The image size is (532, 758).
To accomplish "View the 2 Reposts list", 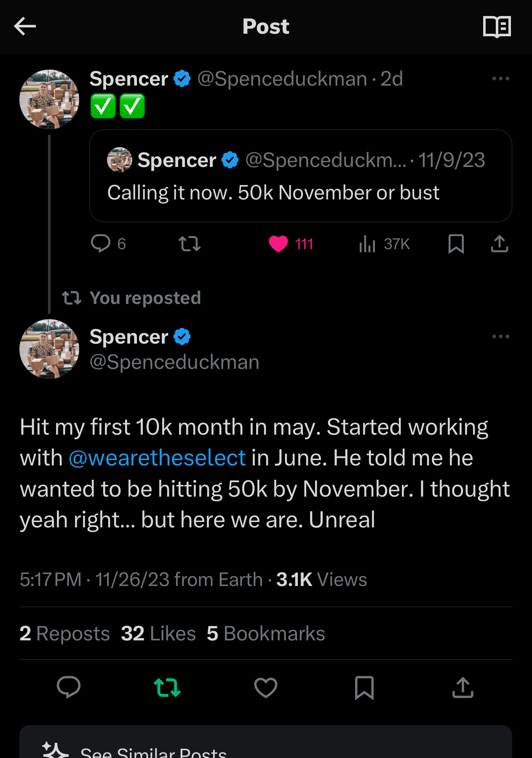I will pos(64,634).
